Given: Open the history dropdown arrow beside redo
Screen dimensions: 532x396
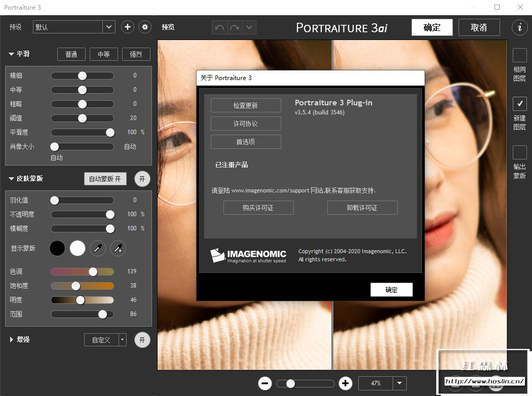Looking at the screenshot, I should pos(249,27).
